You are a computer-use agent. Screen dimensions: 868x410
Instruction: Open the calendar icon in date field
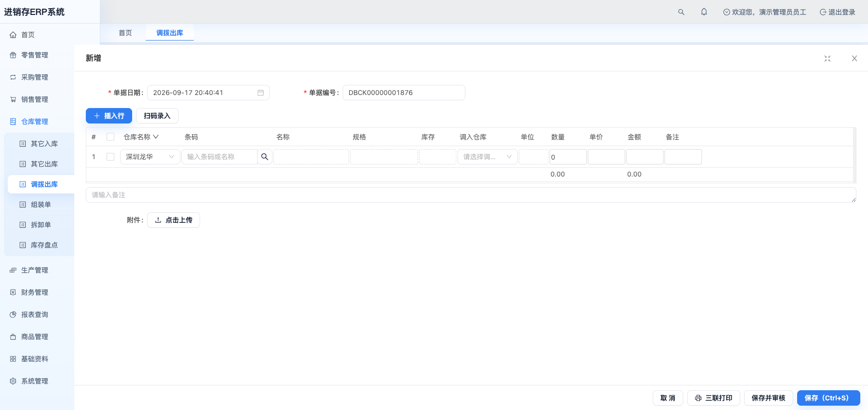click(x=260, y=93)
